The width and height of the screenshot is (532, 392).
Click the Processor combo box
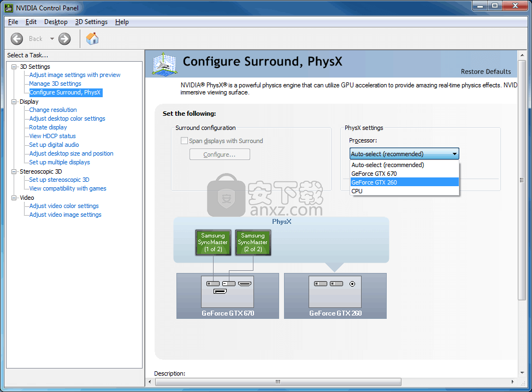tap(404, 154)
